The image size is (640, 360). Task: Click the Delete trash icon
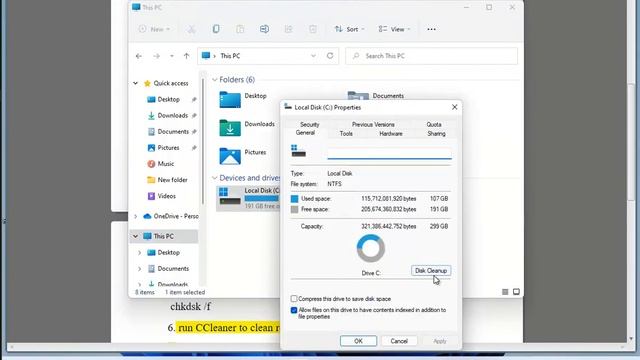(x=313, y=29)
